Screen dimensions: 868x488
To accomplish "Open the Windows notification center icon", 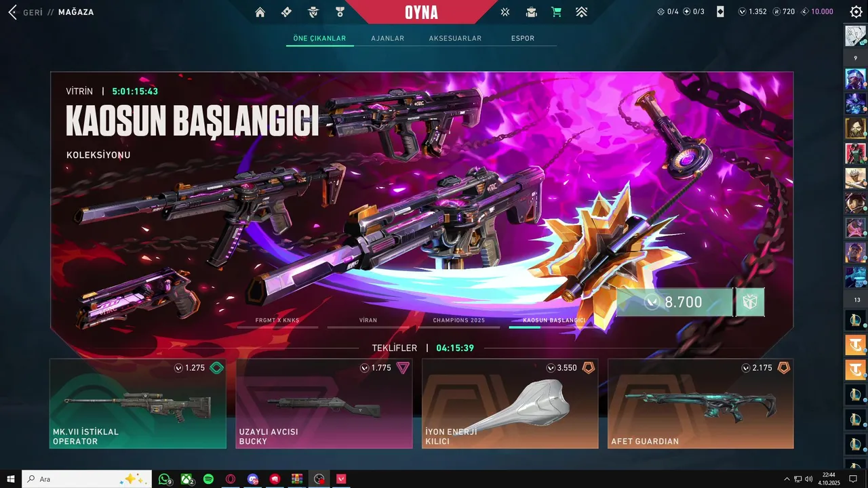I will tap(854, 479).
